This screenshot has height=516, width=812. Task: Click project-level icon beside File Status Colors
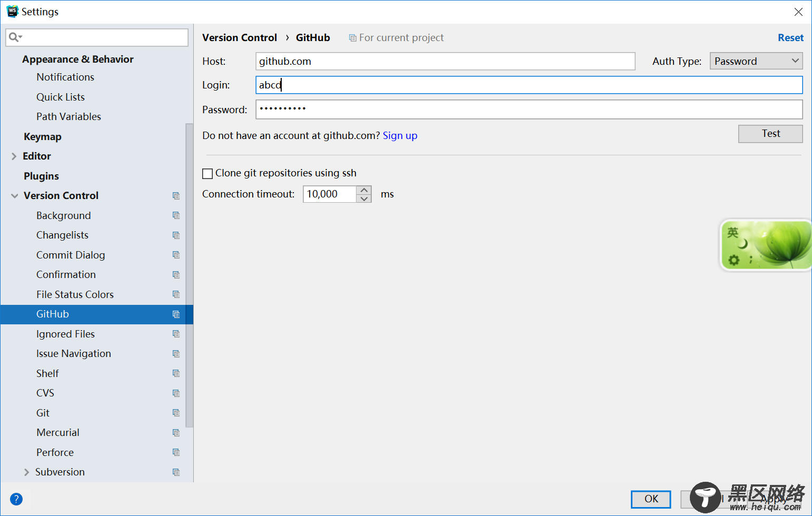pos(176,294)
